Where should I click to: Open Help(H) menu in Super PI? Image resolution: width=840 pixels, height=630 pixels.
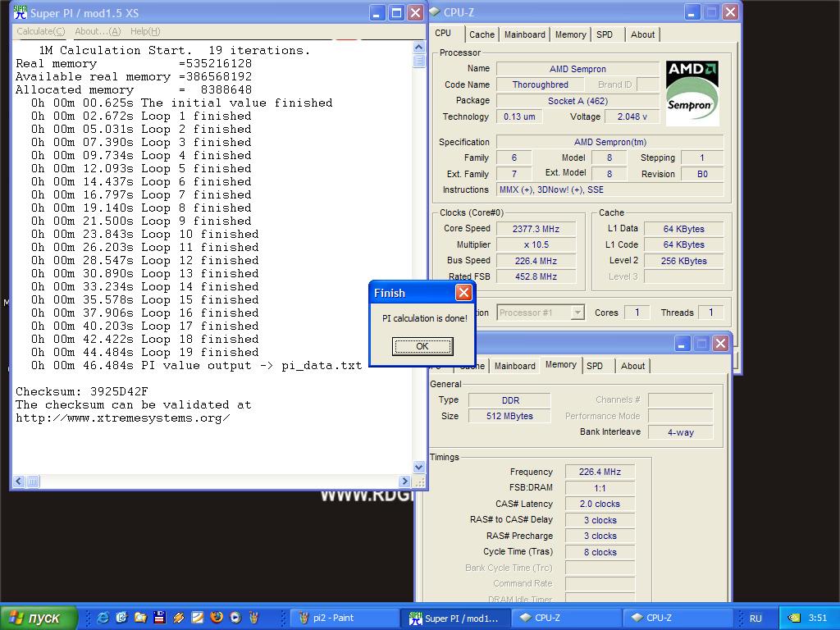pyautogui.click(x=145, y=31)
